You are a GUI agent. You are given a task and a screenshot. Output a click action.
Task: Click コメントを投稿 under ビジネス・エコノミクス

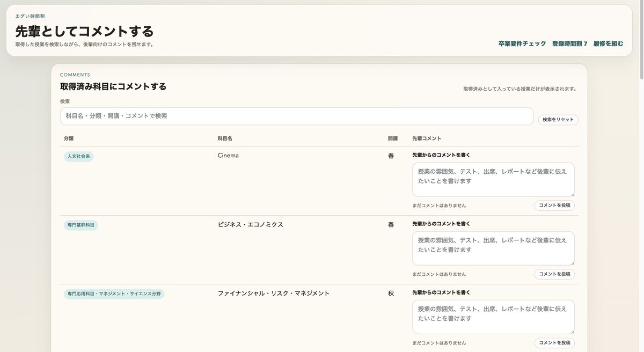(x=554, y=274)
